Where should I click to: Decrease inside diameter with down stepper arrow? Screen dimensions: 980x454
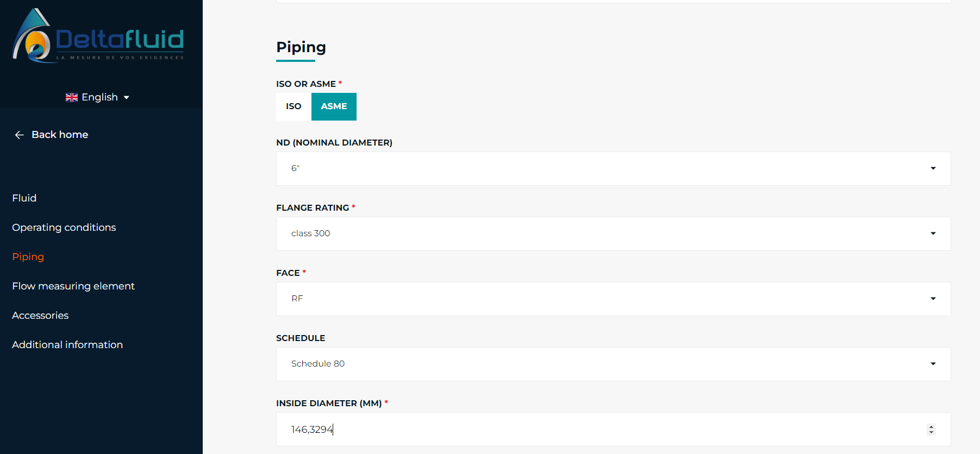(931, 432)
